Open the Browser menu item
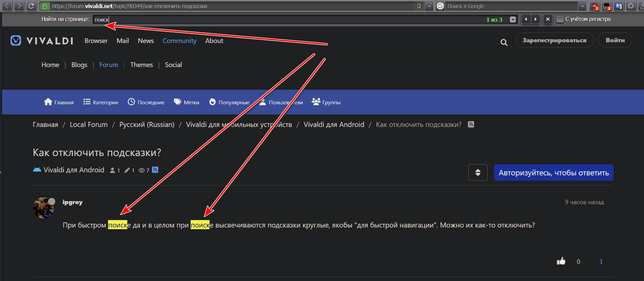The image size is (644, 281). [96, 41]
